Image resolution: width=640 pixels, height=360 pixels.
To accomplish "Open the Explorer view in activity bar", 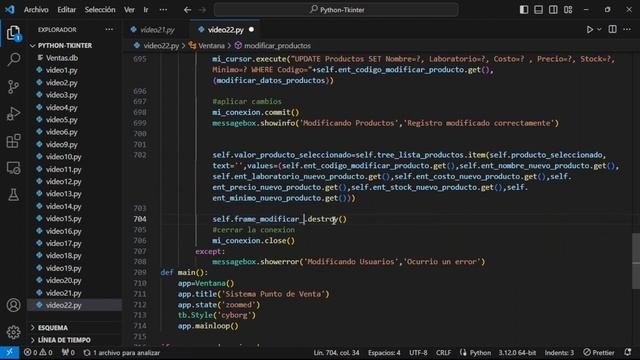I will [x=13, y=33].
